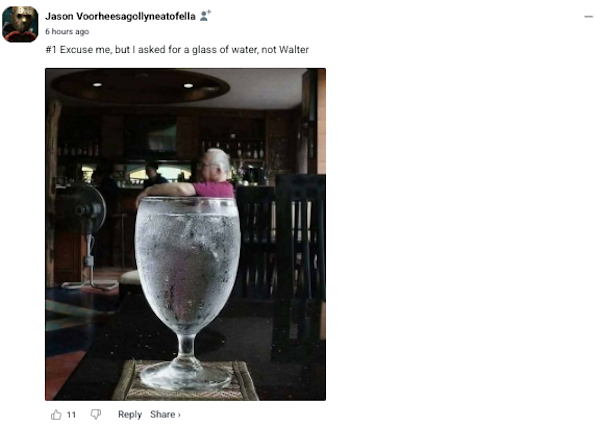The image size is (600, 427).
Task: Enlarge the attached water glass photo
Action: tap(185, 234)
